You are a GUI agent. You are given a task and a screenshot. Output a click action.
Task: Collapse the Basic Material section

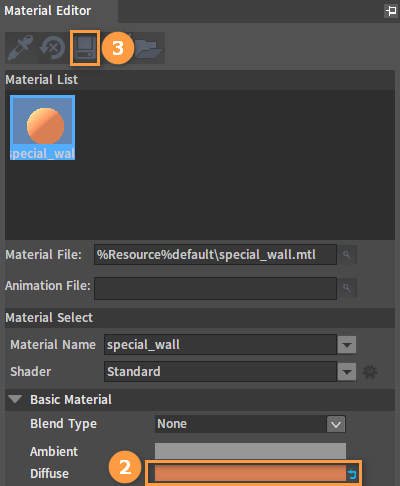click(x=15, y=399)
